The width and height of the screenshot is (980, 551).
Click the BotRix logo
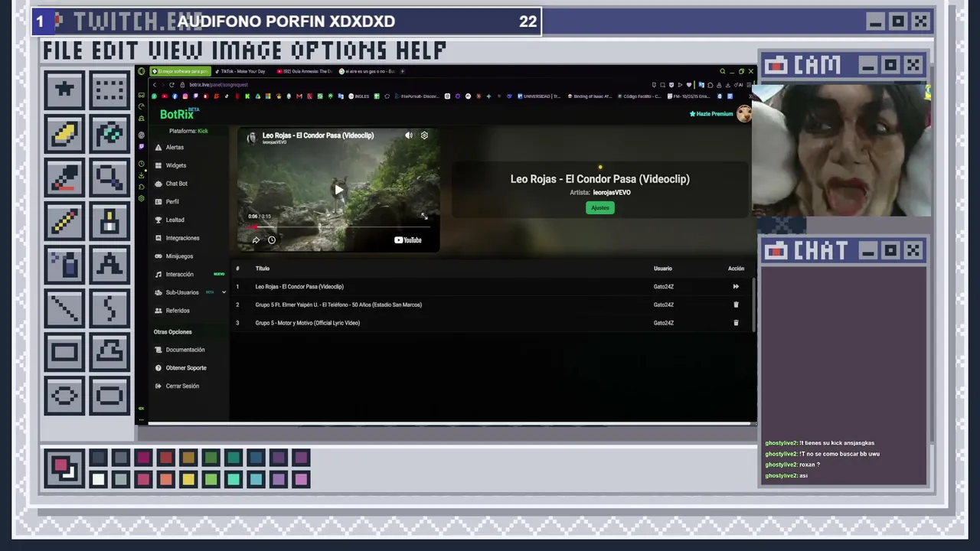click(x=179, y=114)
